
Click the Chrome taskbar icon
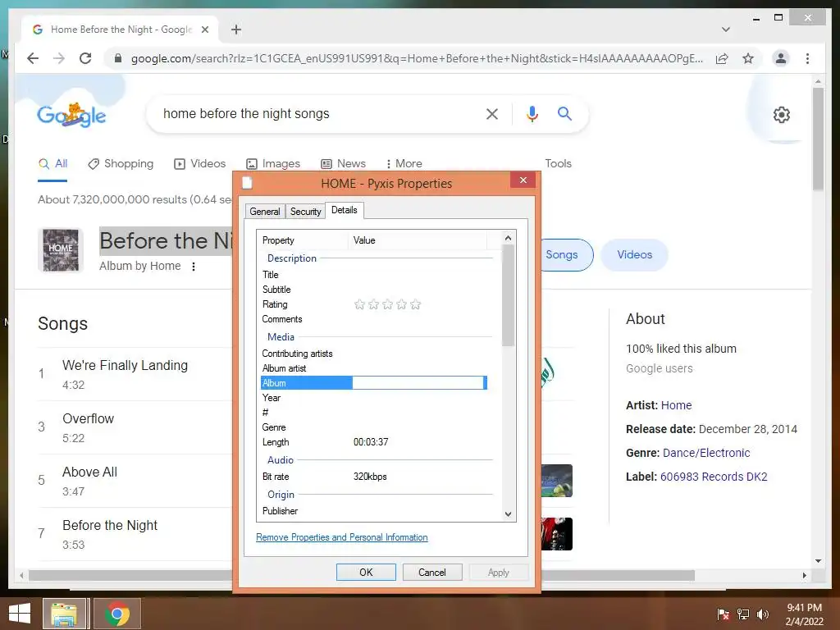117,614
